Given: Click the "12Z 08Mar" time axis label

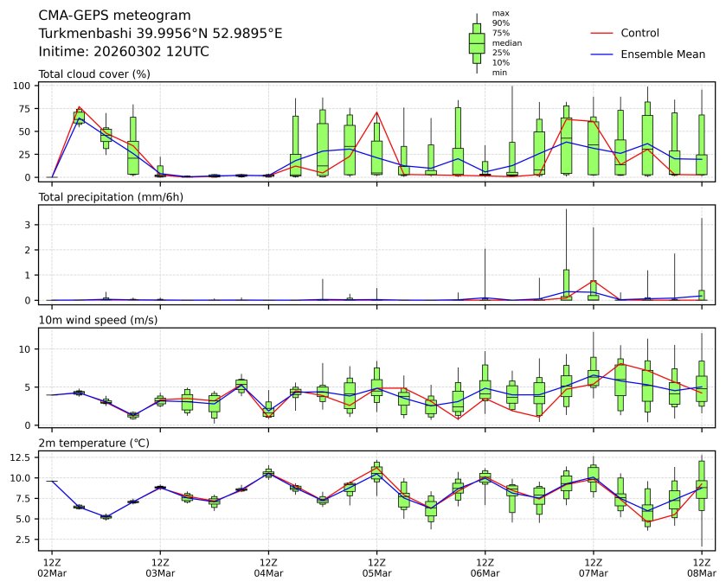Looking at the screenshot, I should (x=701, y=568).
